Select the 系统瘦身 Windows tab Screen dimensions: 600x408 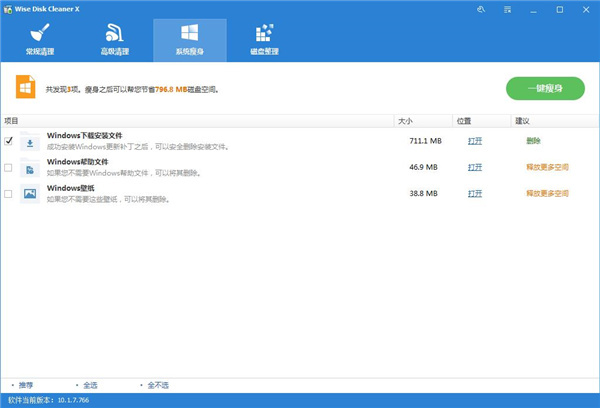190,40
